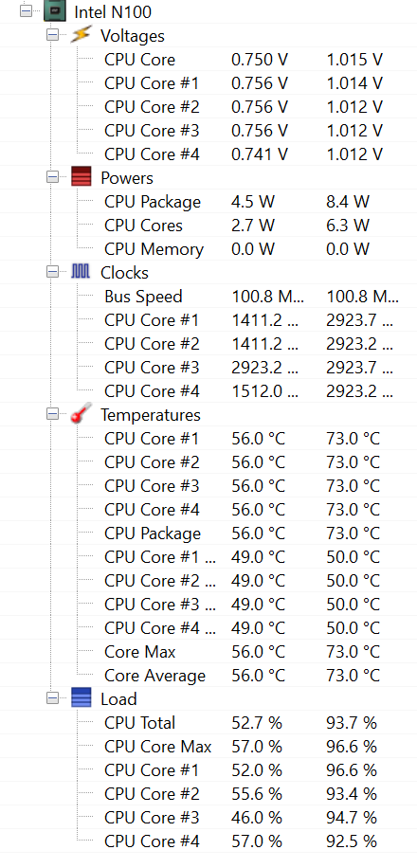Collapse the Temperatures section
The width and height of the screenshot is (417, 868).
tap(53, 415)
